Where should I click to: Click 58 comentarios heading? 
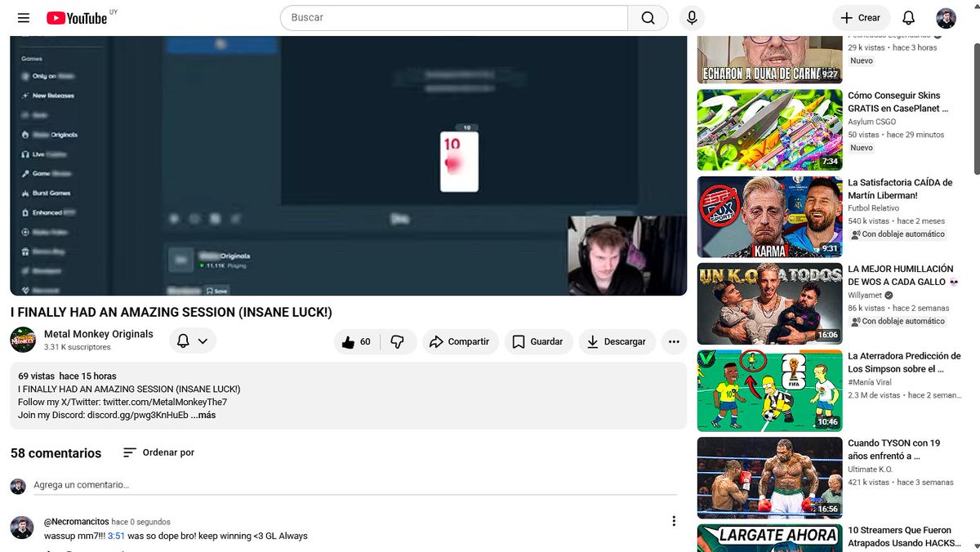(56, 453)
